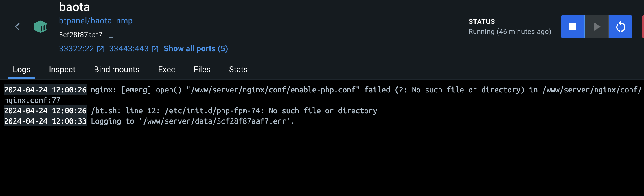
Task: Open external link icon next to 33443:443
Action: (155, 49)
